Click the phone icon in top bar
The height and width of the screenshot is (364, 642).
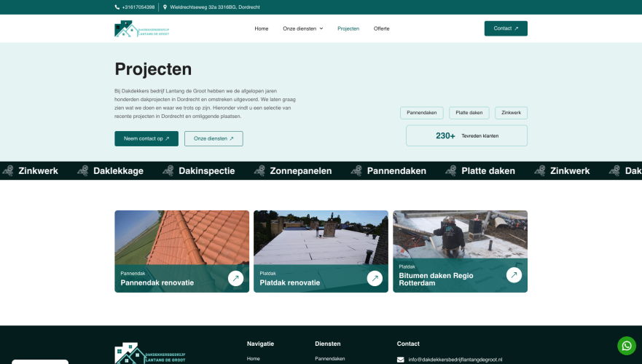[117, 7]
